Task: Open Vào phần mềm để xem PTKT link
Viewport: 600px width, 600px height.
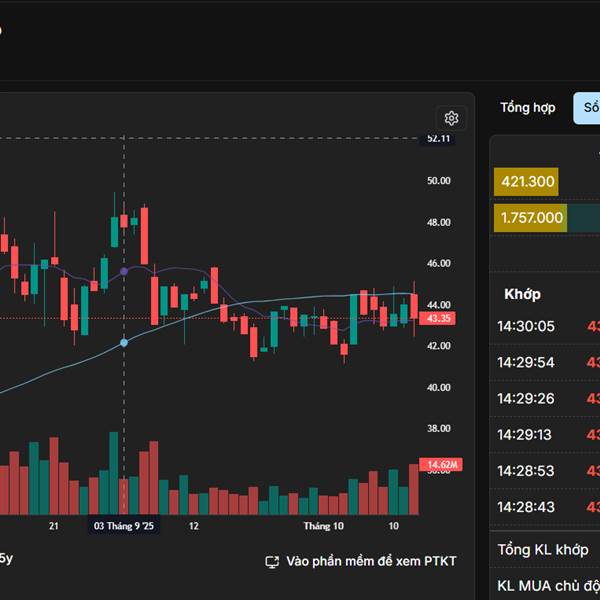Action: click(x=371, y=562)
